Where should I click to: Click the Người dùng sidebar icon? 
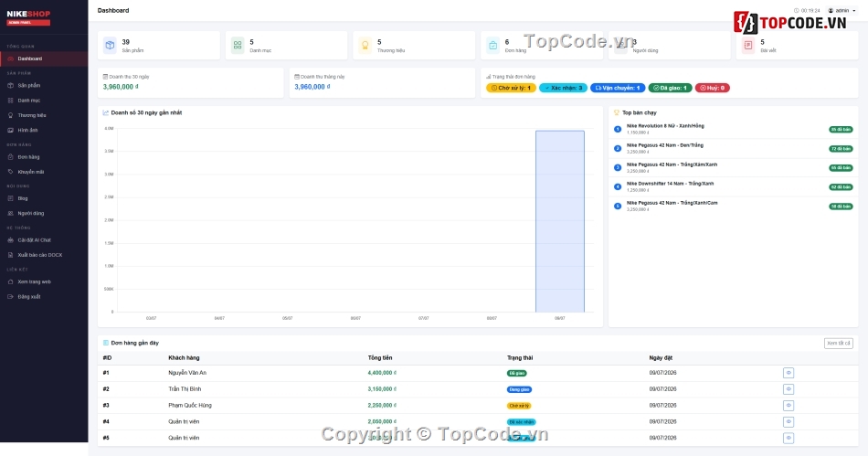click(x=11, y=214)
